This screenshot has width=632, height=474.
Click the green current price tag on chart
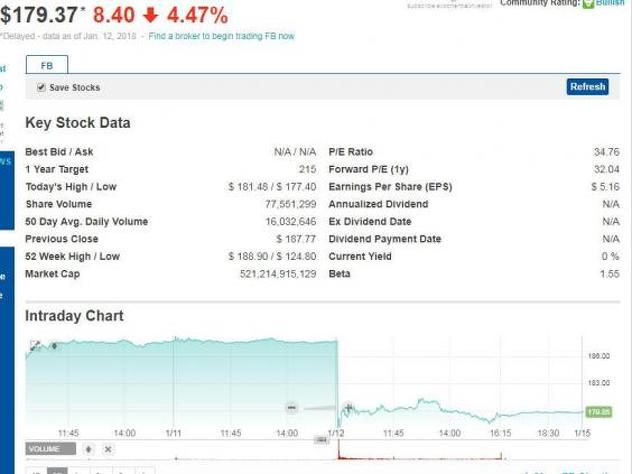point(598,411)
